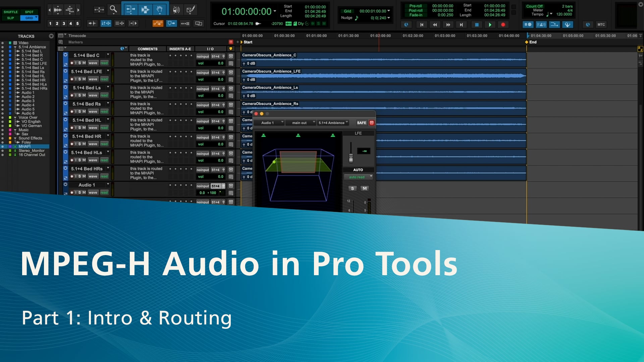Screen dimensions: 644x362
Task: Click Go to End button
Action: [x=462, y=24]
